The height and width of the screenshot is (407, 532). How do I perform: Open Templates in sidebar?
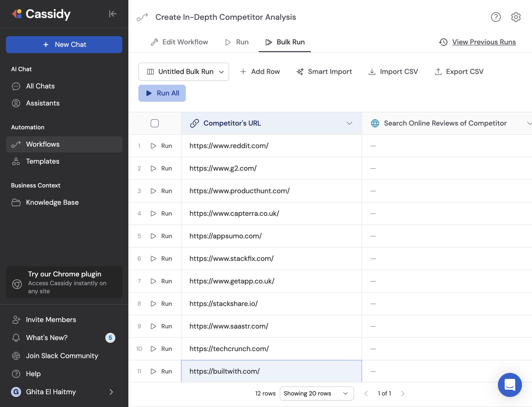tap(64, 161)
